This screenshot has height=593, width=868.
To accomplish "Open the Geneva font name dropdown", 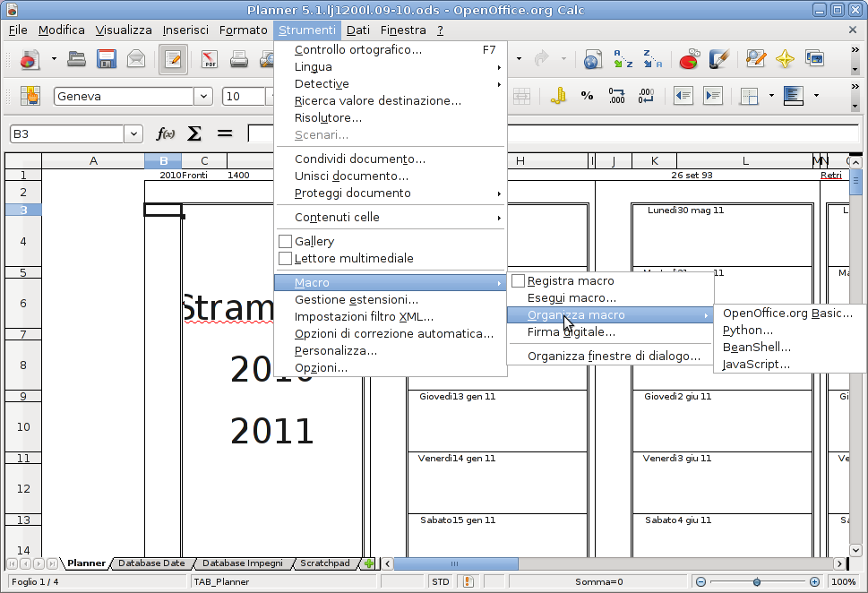I will (x=203, y=97).
